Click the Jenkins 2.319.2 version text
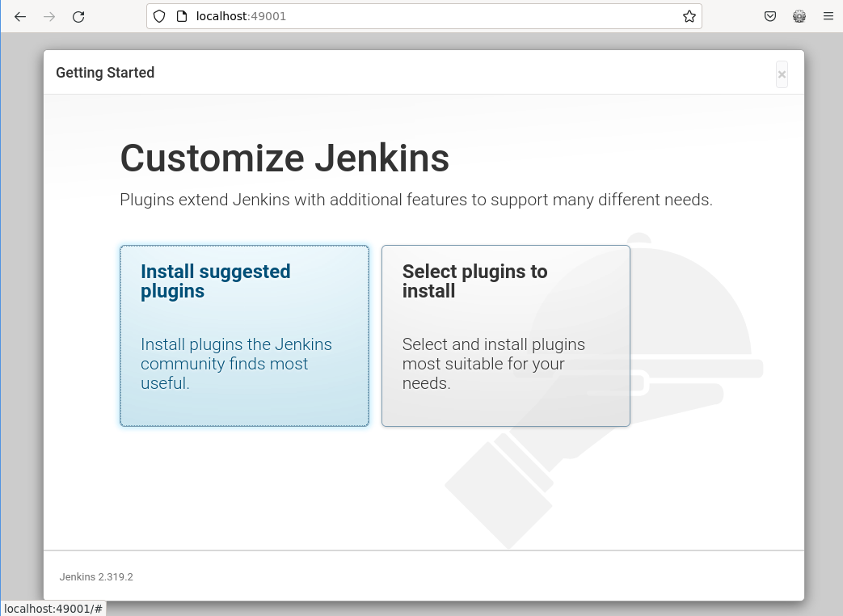This screenshot has height=616, width=843. 96,577
